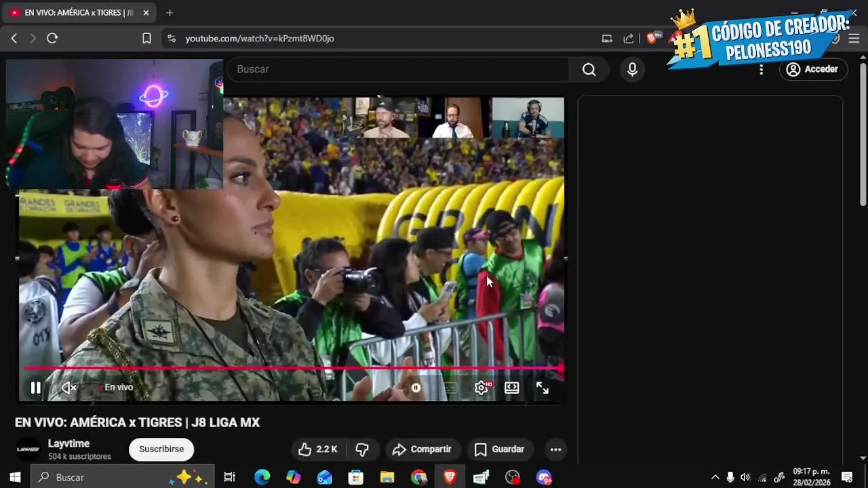Save video with Guardar button

click(500, 449)
